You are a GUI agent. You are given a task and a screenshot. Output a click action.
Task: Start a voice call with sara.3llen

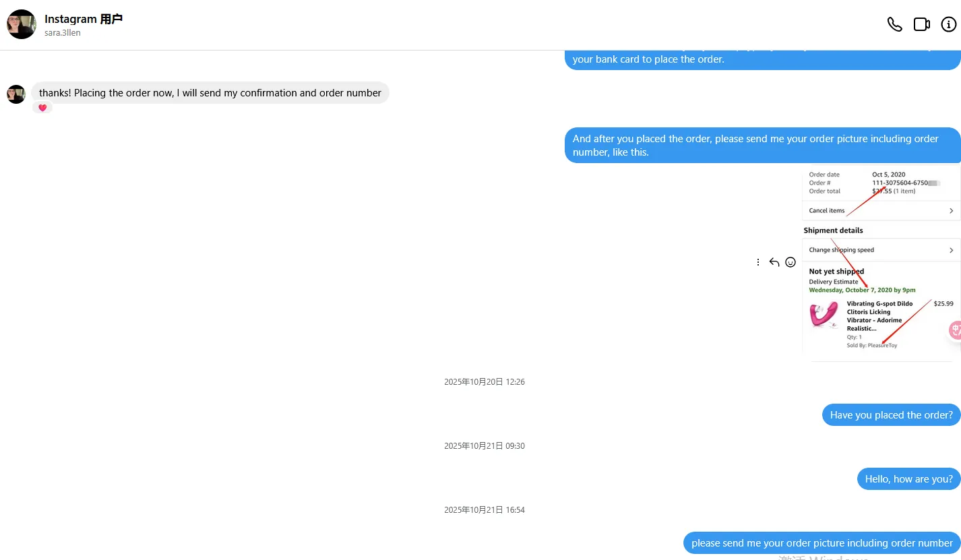[x=894, y=24]
